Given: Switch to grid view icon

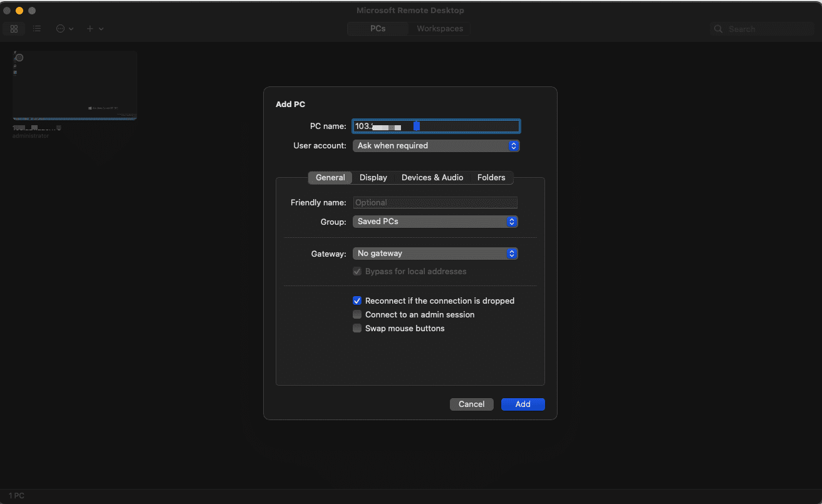Looking at the screenshot, I should point(14,29).
